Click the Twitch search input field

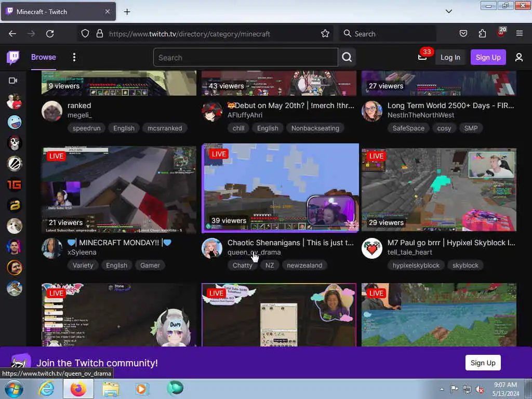(246, 57)
